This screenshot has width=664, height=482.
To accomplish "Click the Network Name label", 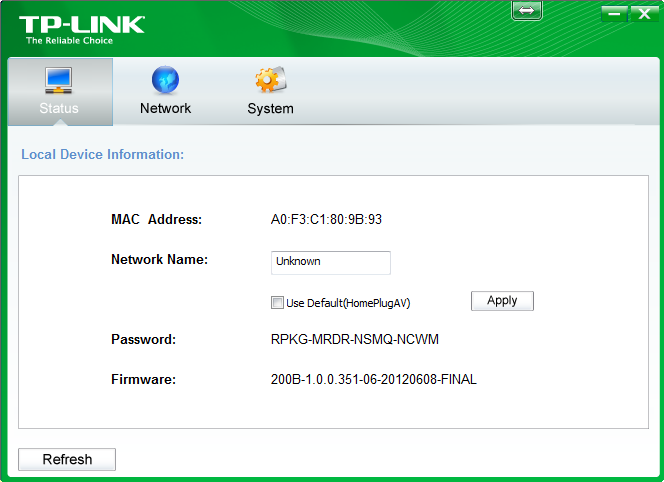I will tap(159, 259).
